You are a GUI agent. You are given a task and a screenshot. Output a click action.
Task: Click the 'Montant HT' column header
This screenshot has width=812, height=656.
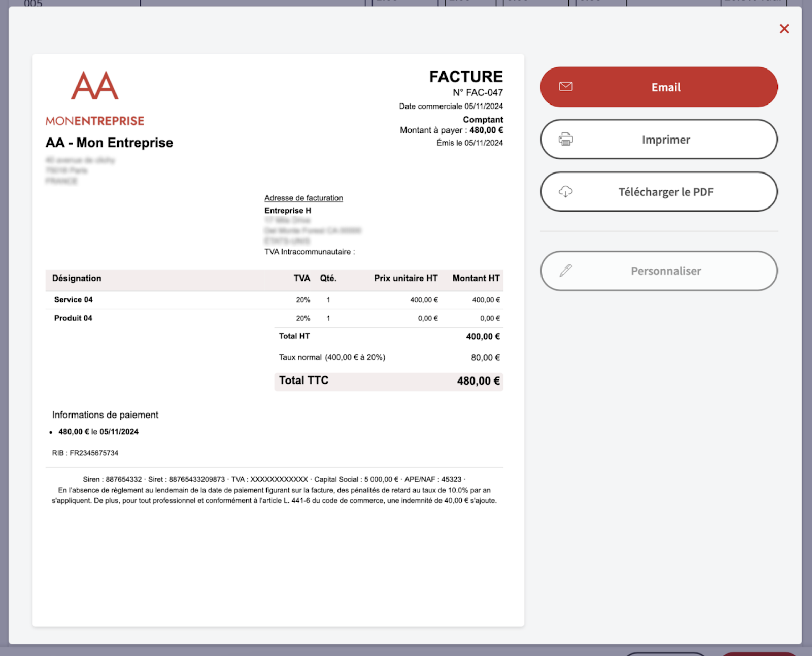(x=476, y=278)
